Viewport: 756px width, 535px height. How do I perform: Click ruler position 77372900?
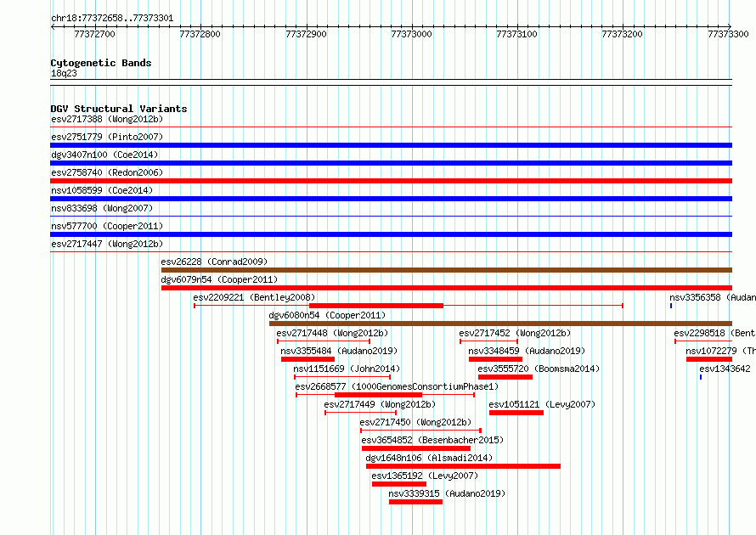pyautogui.click(x=306, y=34)
